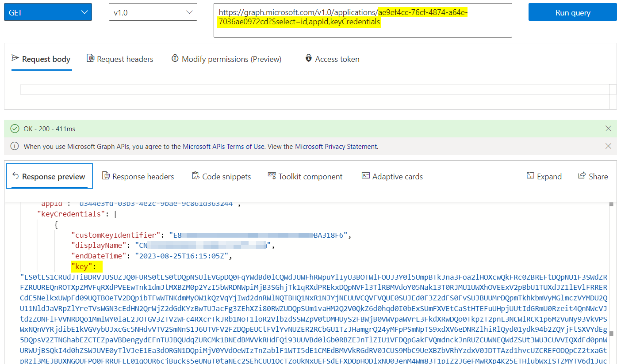Switch to the Request body tab
Image resolution: width=617 pixels, height=364 pixels.
coord(41,59)
